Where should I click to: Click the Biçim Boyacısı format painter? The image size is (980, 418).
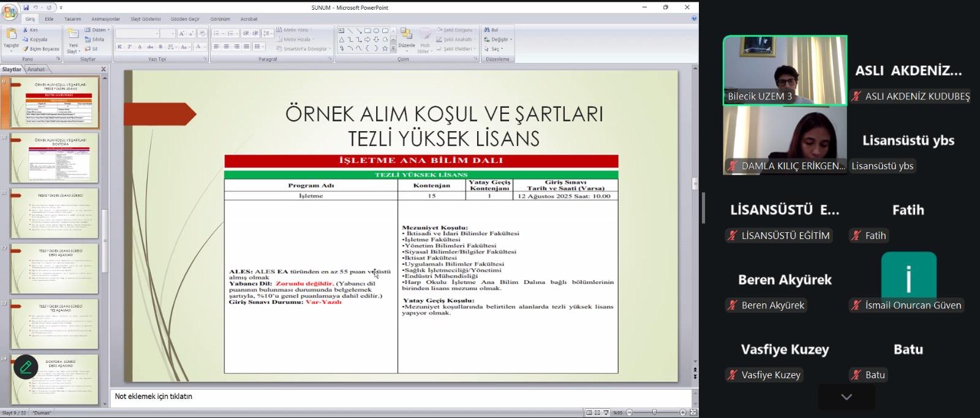pyautogui.click(x=41, y=49)
